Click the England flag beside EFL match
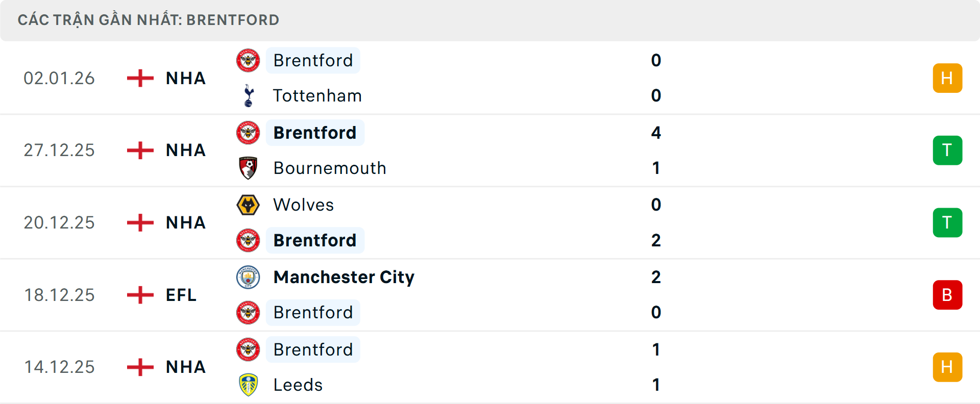980x404 pixels. coord(139,295)
